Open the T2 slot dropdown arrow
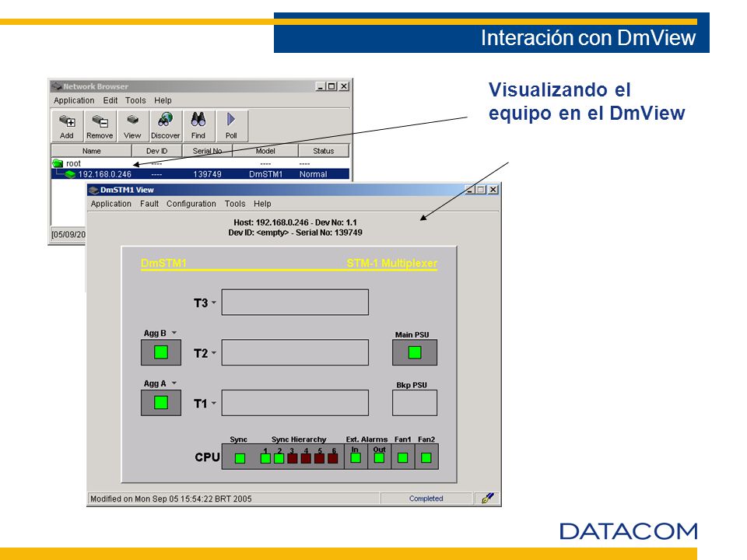 point(214,353)
